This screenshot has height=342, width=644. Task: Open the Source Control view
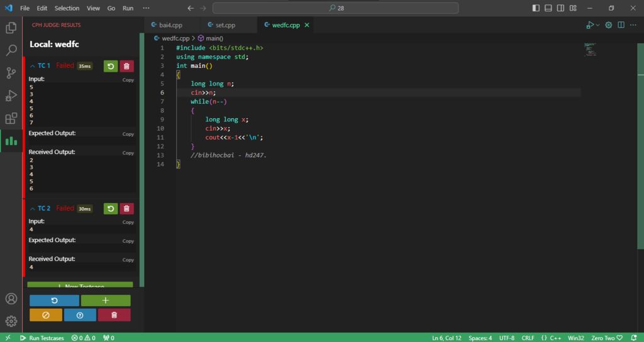(x=11, y=73)
